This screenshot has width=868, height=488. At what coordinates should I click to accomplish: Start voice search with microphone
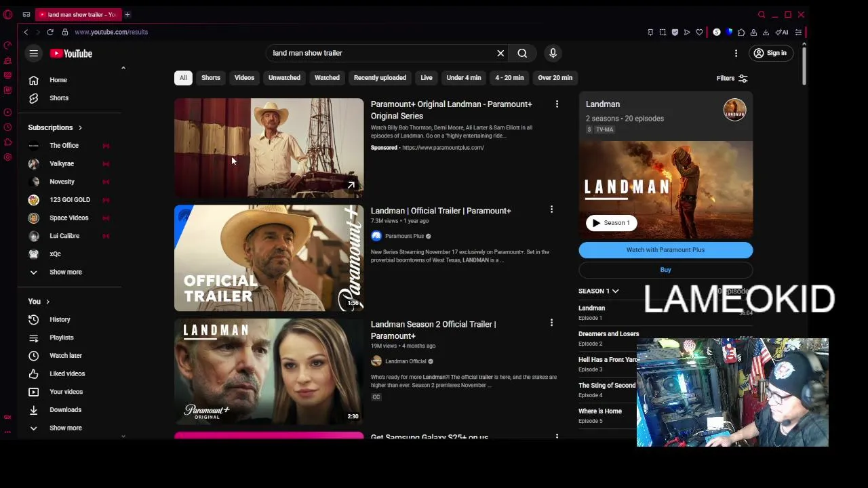pos(553,53)
